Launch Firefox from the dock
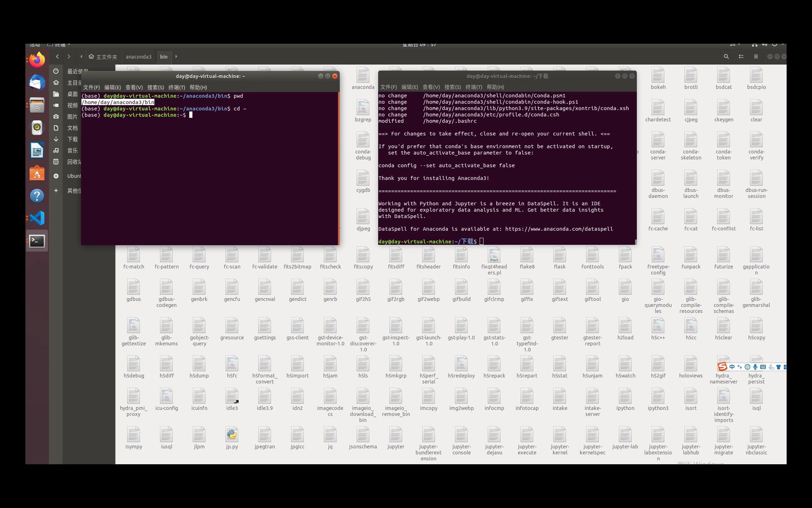 pos(37,60)
